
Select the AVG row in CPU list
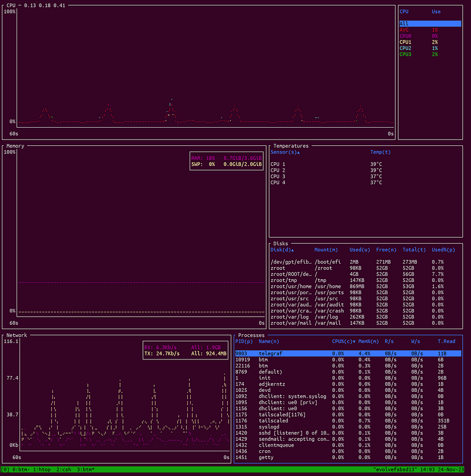pyautogui.click(x=430, y=30)
